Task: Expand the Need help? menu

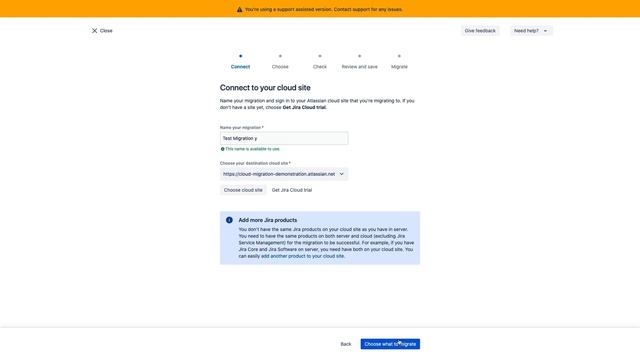Action: click(531, 31)
